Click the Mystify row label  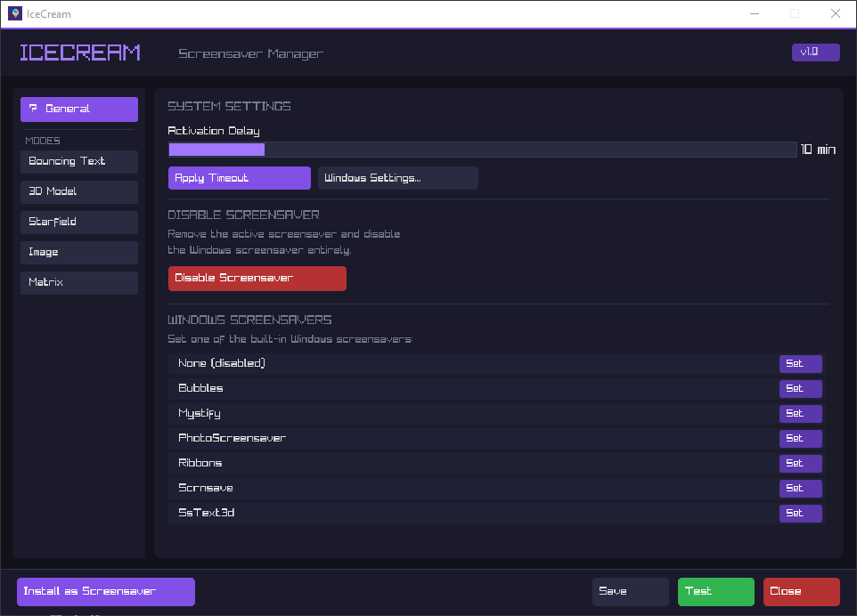pos(200,413)
